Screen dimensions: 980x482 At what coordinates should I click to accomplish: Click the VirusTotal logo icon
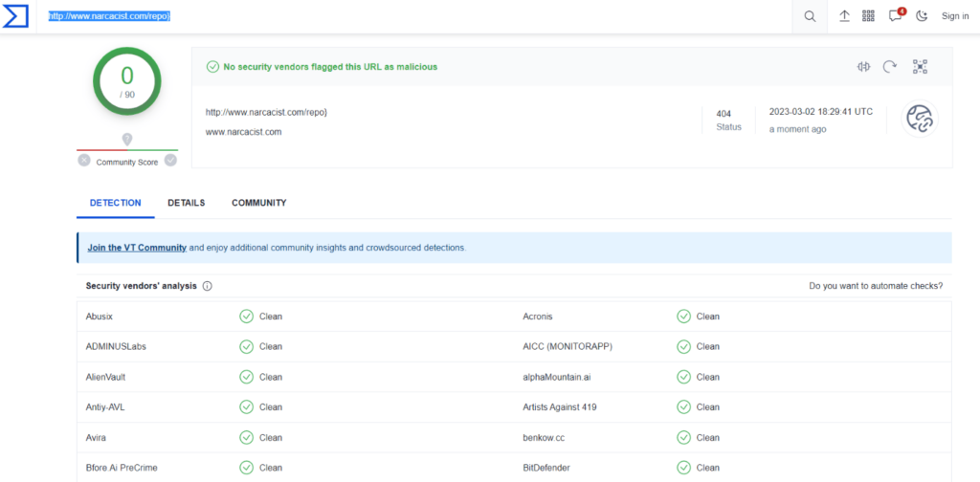[15, 17]
